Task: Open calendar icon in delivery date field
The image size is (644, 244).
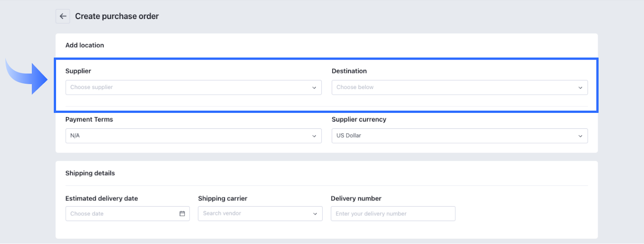Action: 182,213
